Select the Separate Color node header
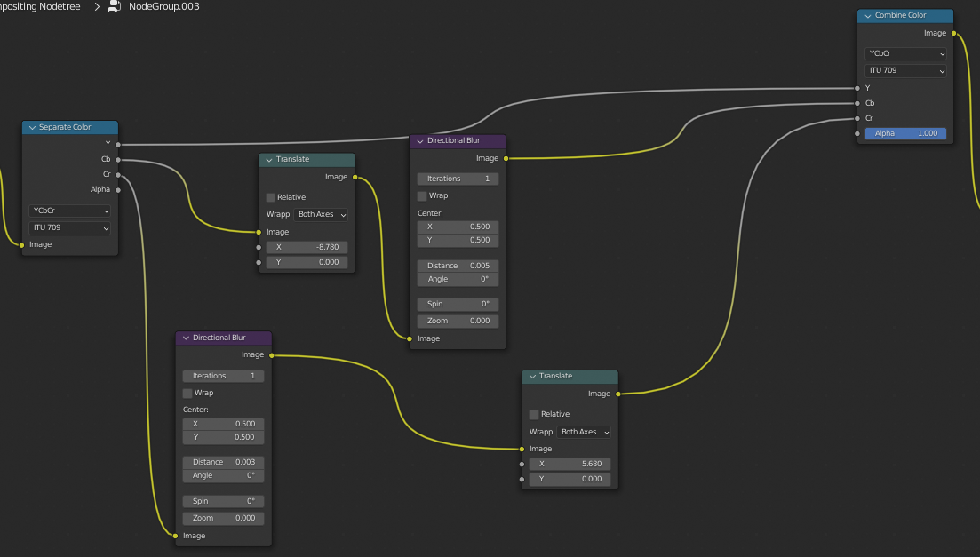980x557 pixels. coord(69,127)
